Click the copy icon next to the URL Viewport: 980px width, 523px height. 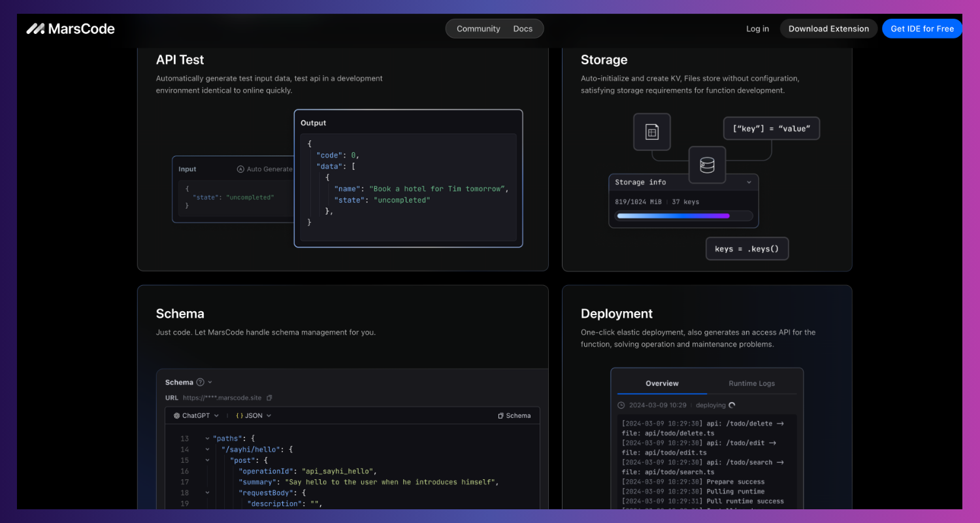tap(268, 397)
